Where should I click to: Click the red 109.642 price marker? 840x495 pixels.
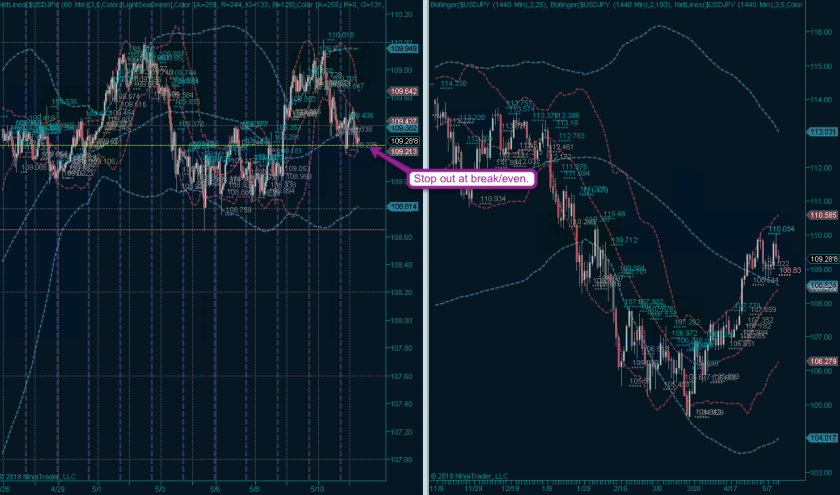403,92
